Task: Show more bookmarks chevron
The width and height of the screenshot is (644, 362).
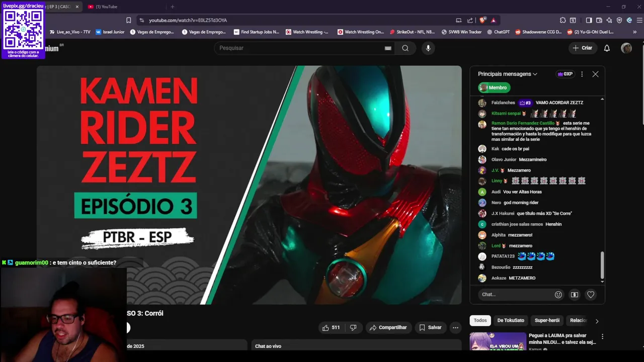Action: (x=634, y=32)
